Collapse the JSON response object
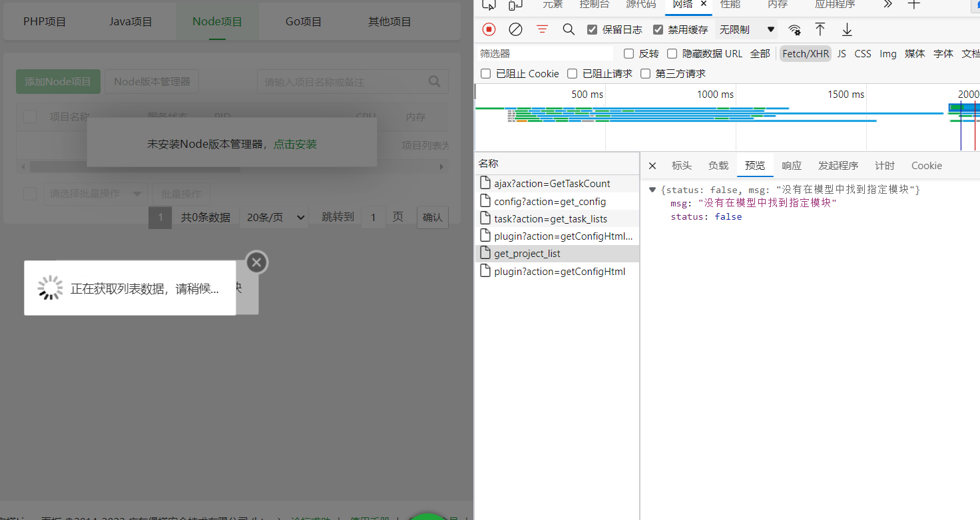Image resolution: width=980 pixels, height=520 pixels. 652,190
